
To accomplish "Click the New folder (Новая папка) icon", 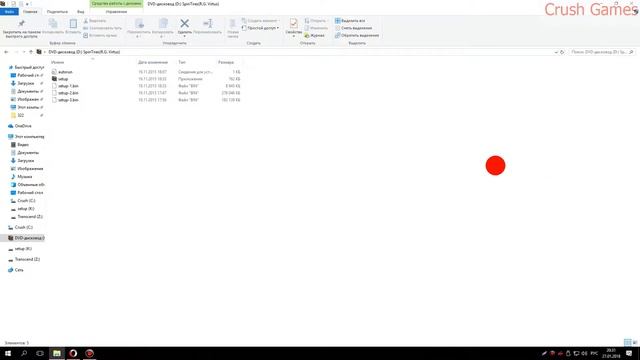I will [233, 24].
